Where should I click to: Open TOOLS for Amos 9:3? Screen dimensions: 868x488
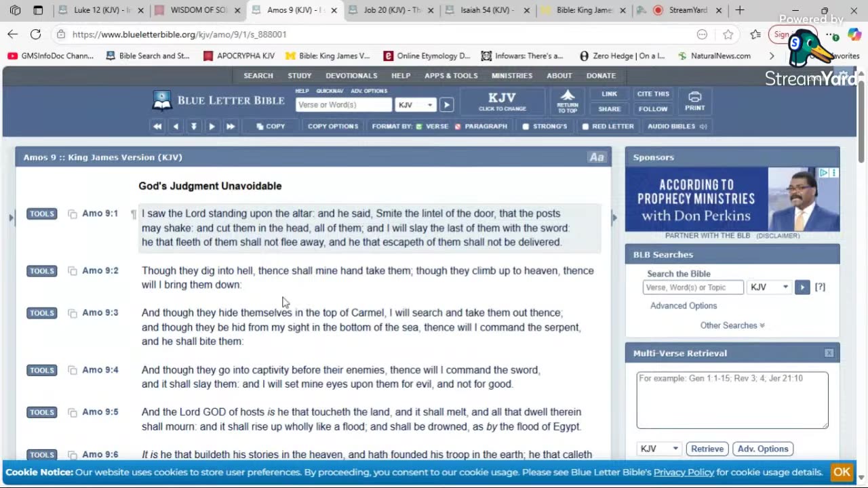(42, 312)
